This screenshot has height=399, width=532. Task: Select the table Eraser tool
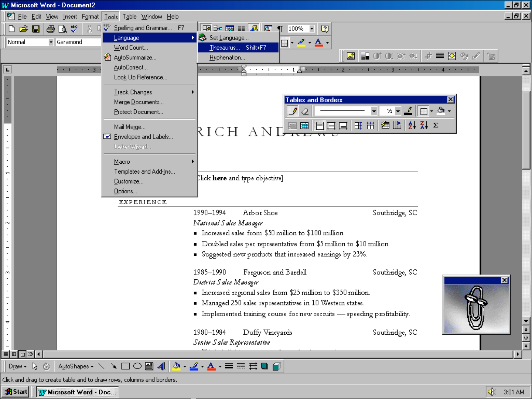click(x=305, y=111)
